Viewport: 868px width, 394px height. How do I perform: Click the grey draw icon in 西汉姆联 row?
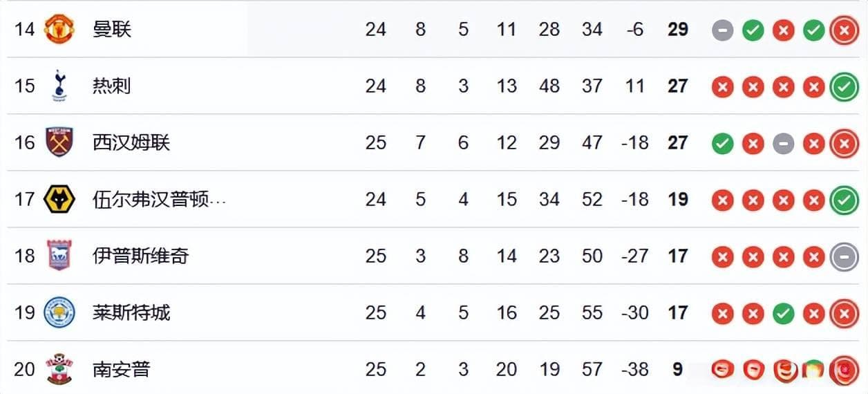tap(783, 143)
